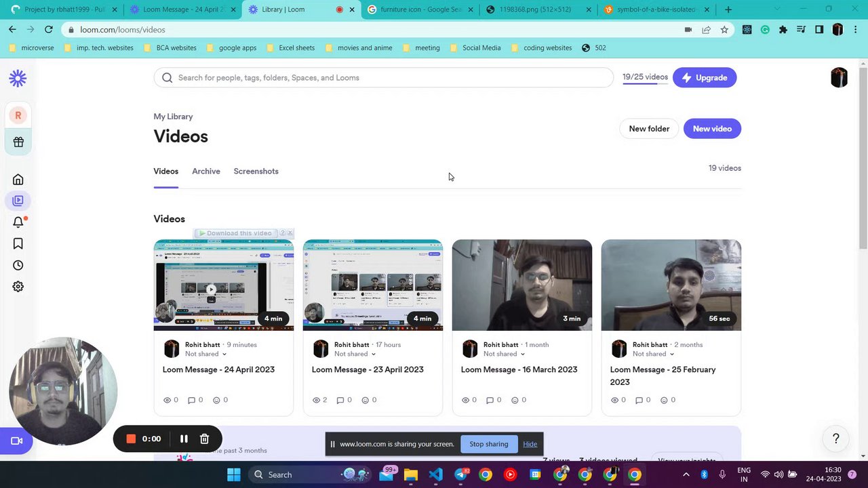The image size is (868, 488).
Task: Open the 'coding websites' bookmarks folder
Action: [540, 48]
